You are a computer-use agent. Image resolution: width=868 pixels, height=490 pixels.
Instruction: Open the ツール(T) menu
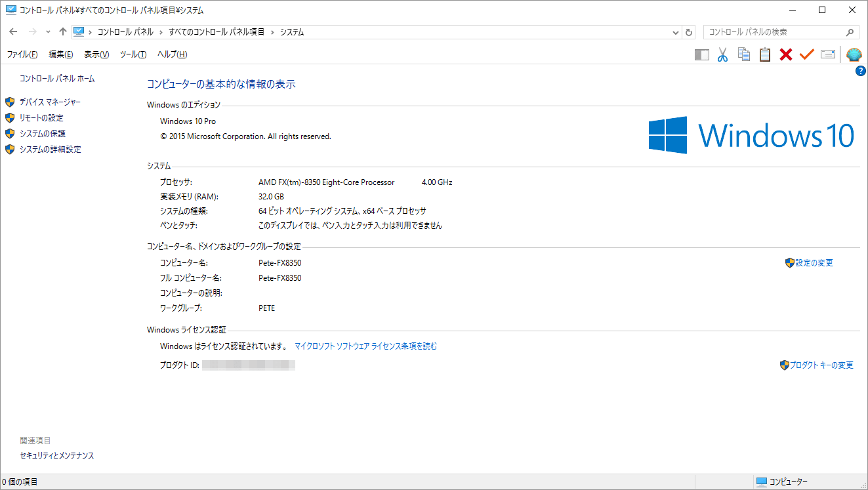point(133,54)
